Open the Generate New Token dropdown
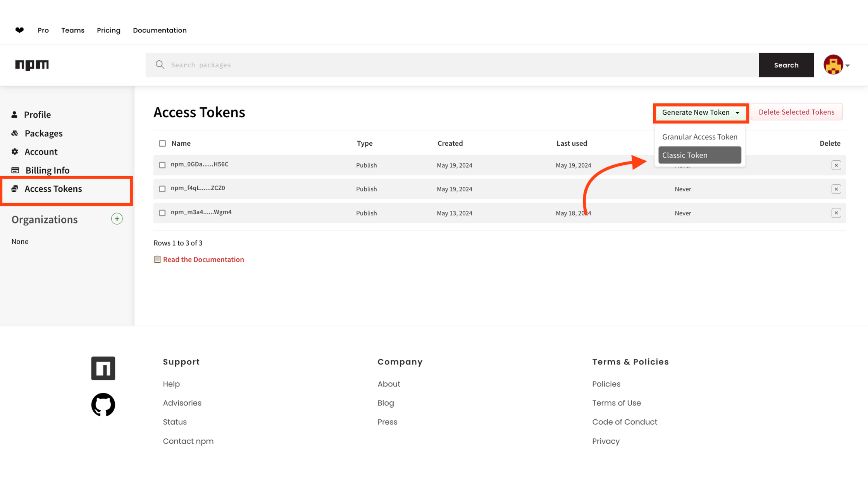Screen dimensions: 868x488 [701, 113]
